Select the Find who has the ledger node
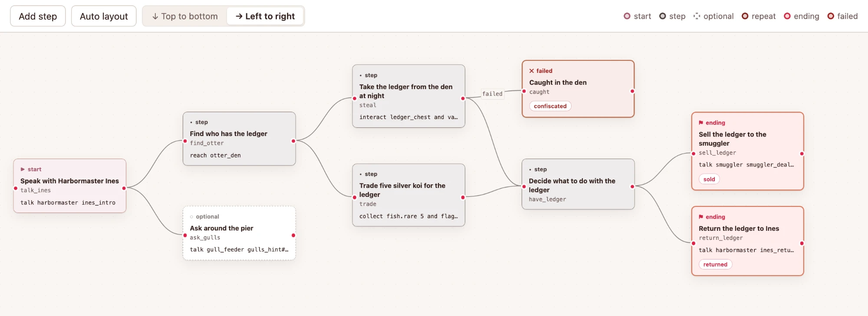Viewport: 868px width, 316px height. tap(239, 139)
